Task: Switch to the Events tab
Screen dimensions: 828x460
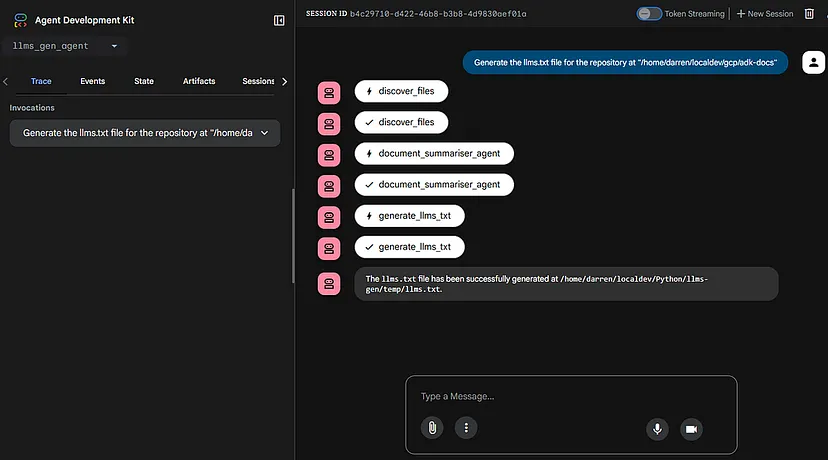Action: pos(92,81)
